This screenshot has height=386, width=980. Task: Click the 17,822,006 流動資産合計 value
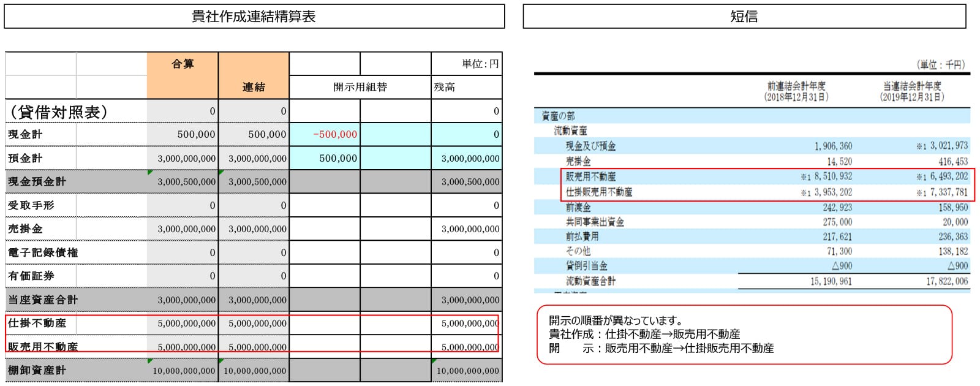pos(946,281)
